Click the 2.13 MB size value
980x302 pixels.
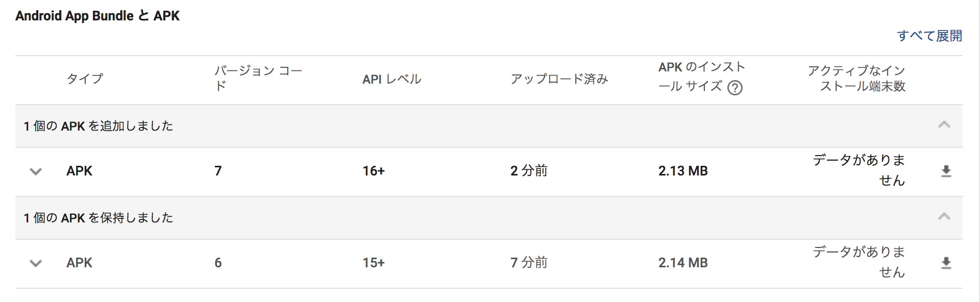[682, 171]
